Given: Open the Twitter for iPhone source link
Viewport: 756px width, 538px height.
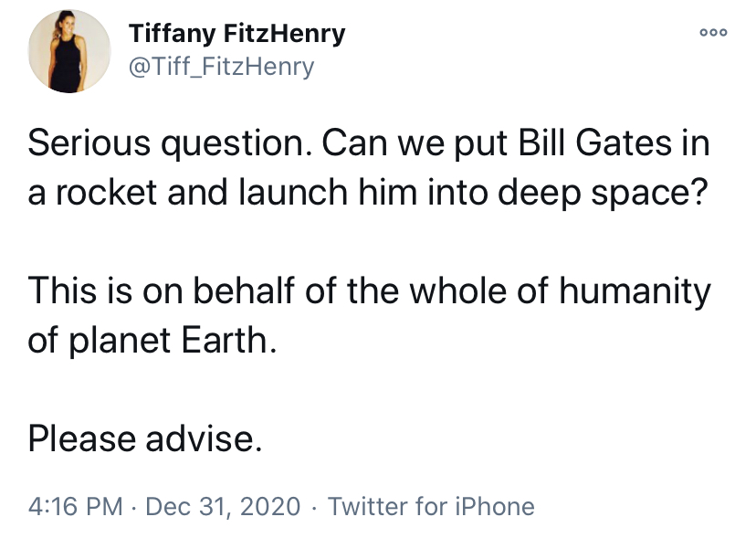Looking at the screenshot, I should [x=431, y=506].
